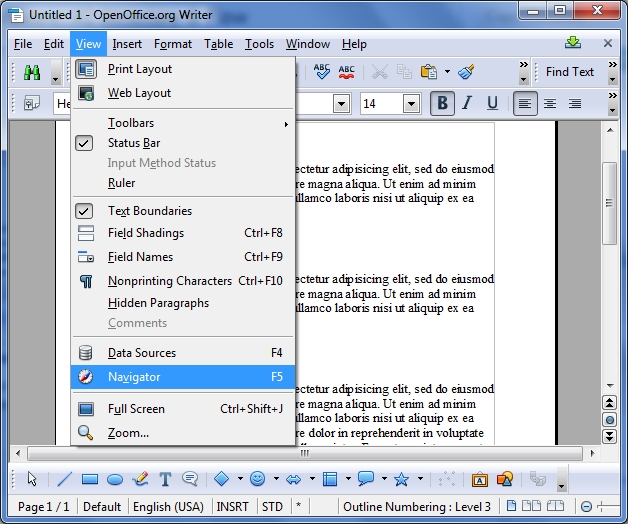Screen dimensions: 628x524
Task: Select the Freeform Line pencil tool
Action: (x=140, y=479)
